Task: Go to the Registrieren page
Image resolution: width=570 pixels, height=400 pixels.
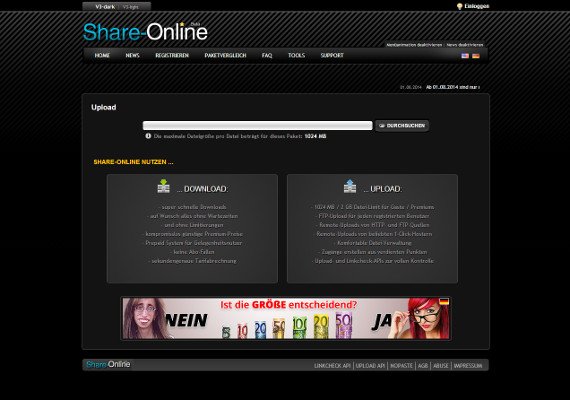Action: pyautogui.click(x=172, y=55)
